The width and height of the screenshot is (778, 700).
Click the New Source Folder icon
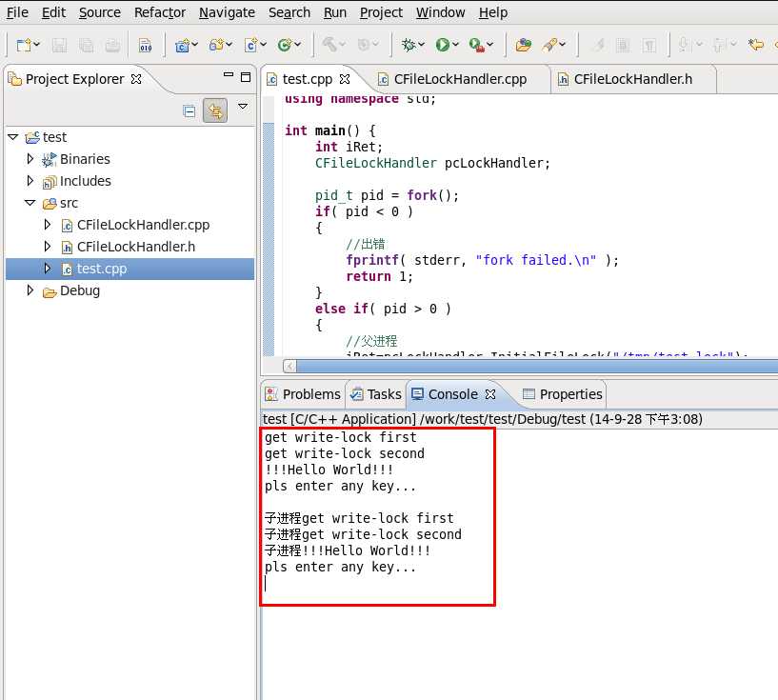click(x=216, y=45)
